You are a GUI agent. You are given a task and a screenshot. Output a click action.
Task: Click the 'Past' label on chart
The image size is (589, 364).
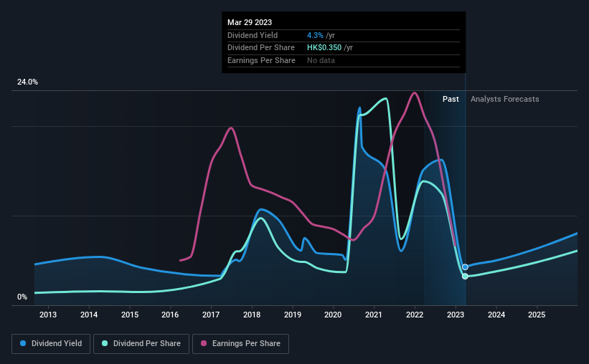tap(451, 99)
